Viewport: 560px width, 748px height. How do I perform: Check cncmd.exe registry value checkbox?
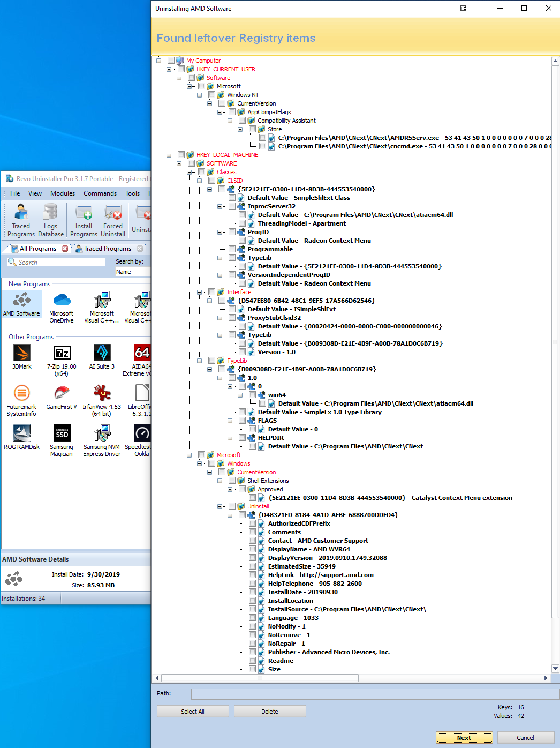(x=263, y=146)
